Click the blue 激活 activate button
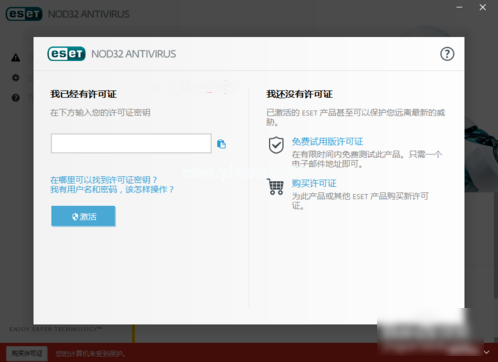Screen dimensions: 498x362 [83, 216]
